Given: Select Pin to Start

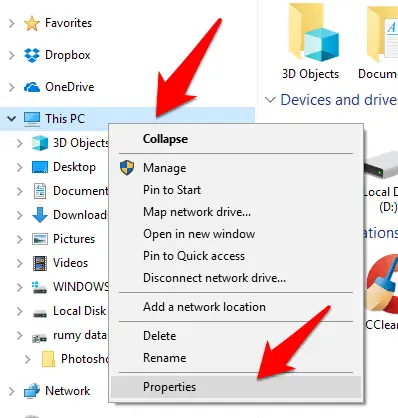Looking at the screenshot, I should pyautogui.click(x=236, y=190).
